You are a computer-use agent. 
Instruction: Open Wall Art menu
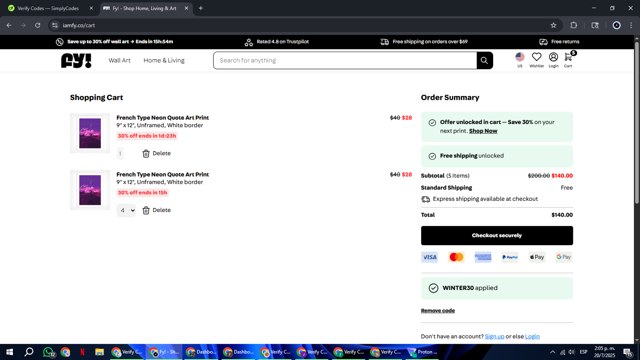(x=119, y=60)
